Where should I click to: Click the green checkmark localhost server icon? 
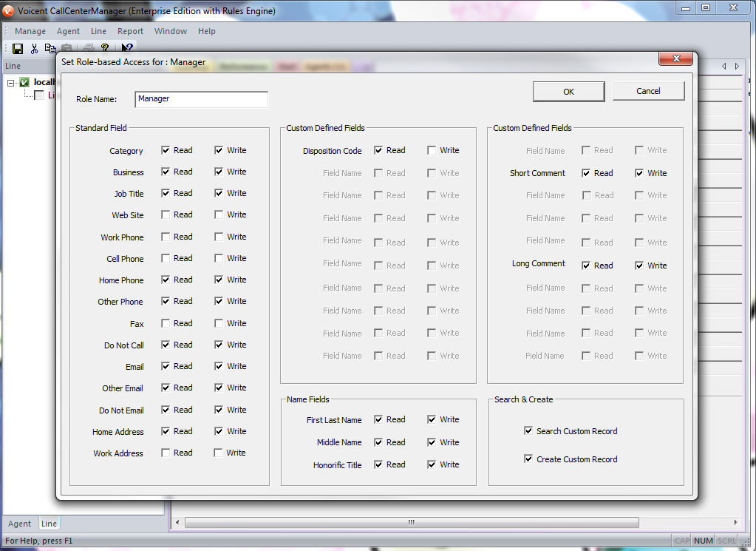[24, 83]
